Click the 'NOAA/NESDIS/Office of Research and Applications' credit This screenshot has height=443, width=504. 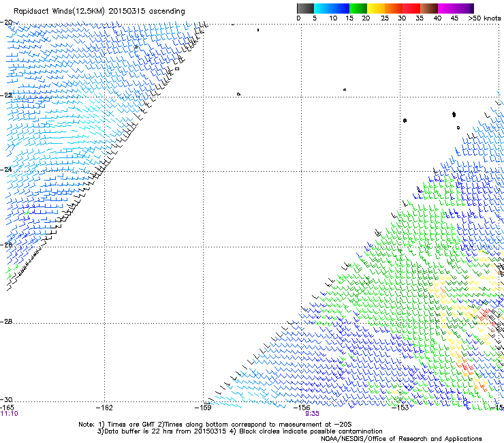click(401, 439)
